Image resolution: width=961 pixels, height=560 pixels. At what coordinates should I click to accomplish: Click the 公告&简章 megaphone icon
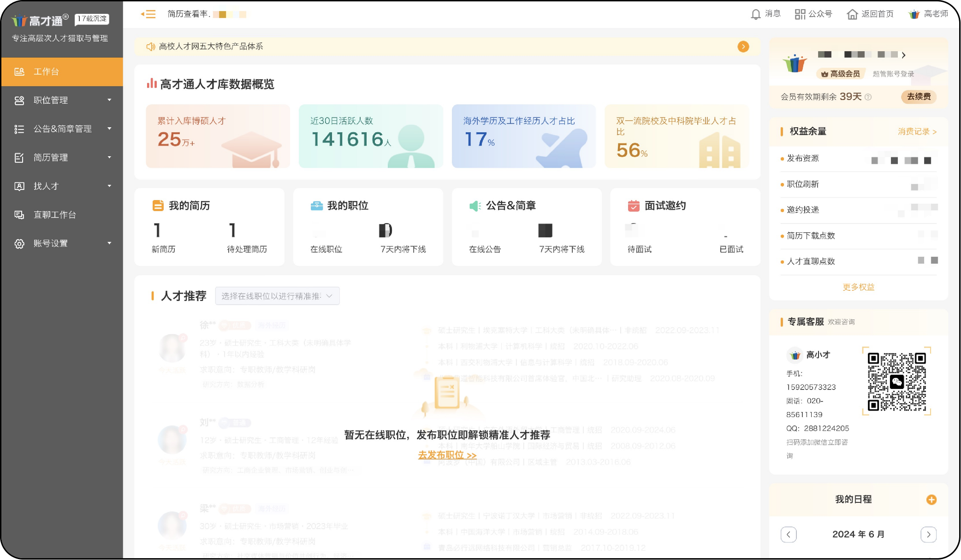click(x=475, y=206)
